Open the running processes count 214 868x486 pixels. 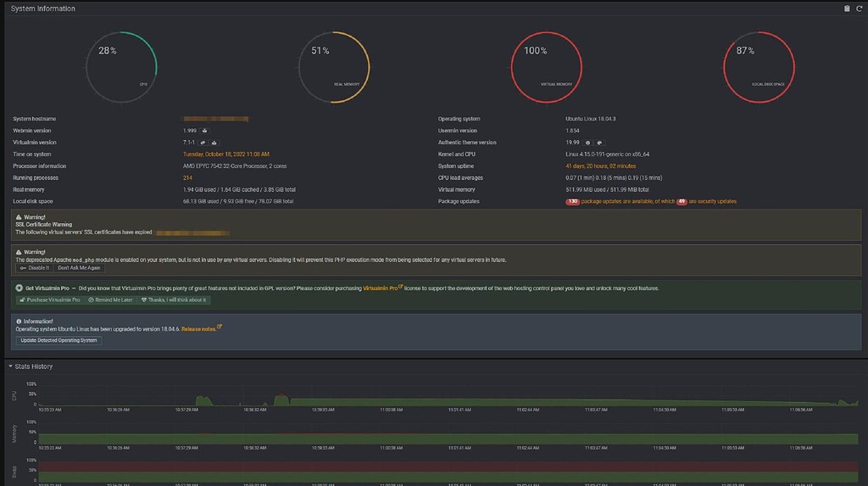pyautogui.click(x=187, y=178)
